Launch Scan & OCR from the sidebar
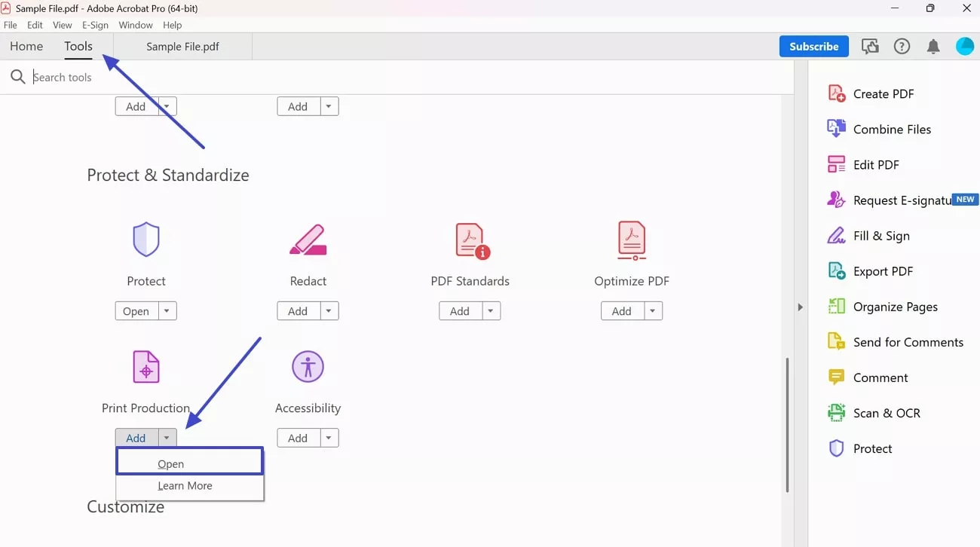The image size is (980, 547). [x=886, y=413]
